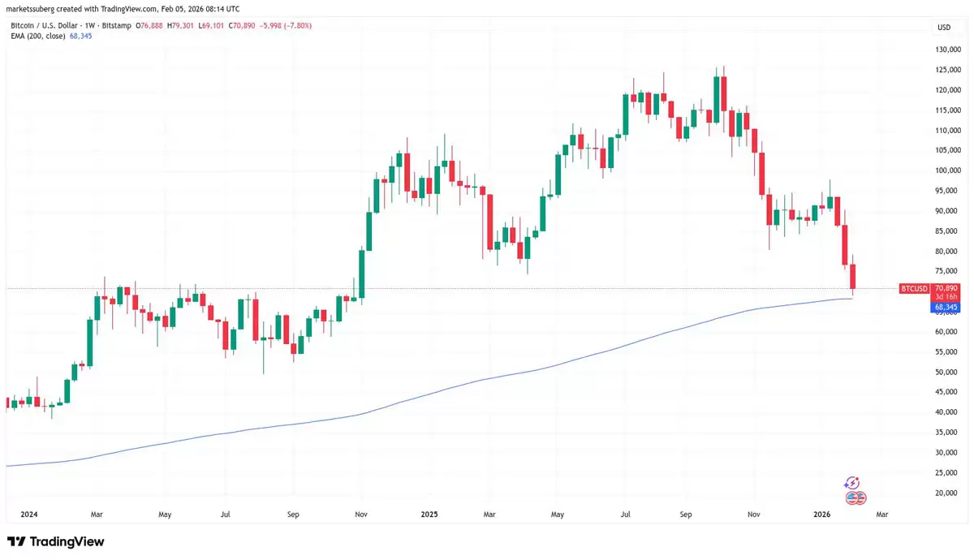The height and width of the screenshot is (560, 974).
Task: Click the blue 68,345 EMA label on the axis
Action: click(946, 307)
